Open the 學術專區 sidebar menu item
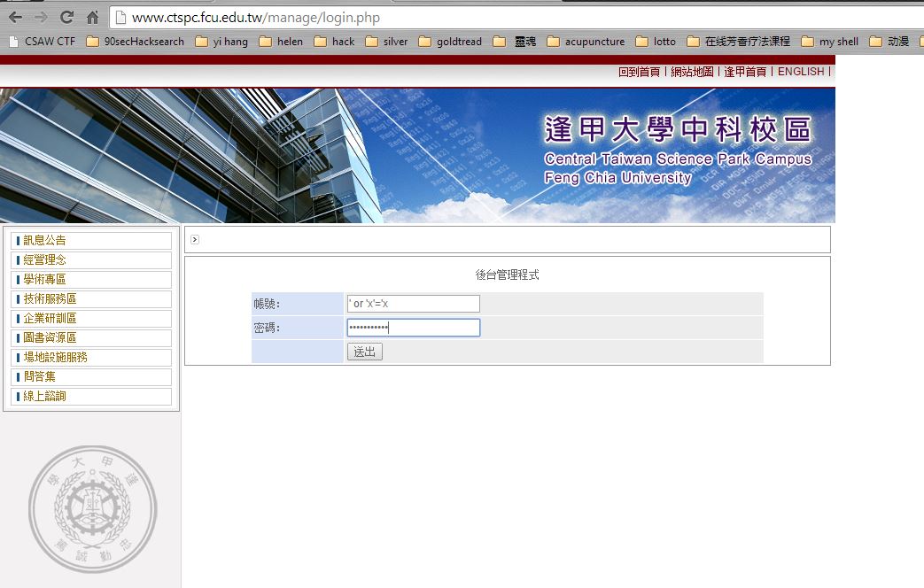 (x=91, y=279)
